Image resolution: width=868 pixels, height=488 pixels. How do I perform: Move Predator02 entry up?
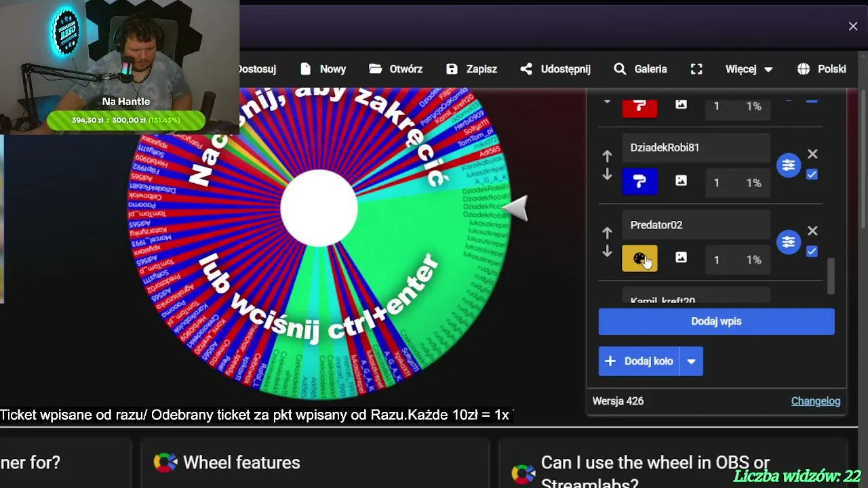(x=607, y=233)
